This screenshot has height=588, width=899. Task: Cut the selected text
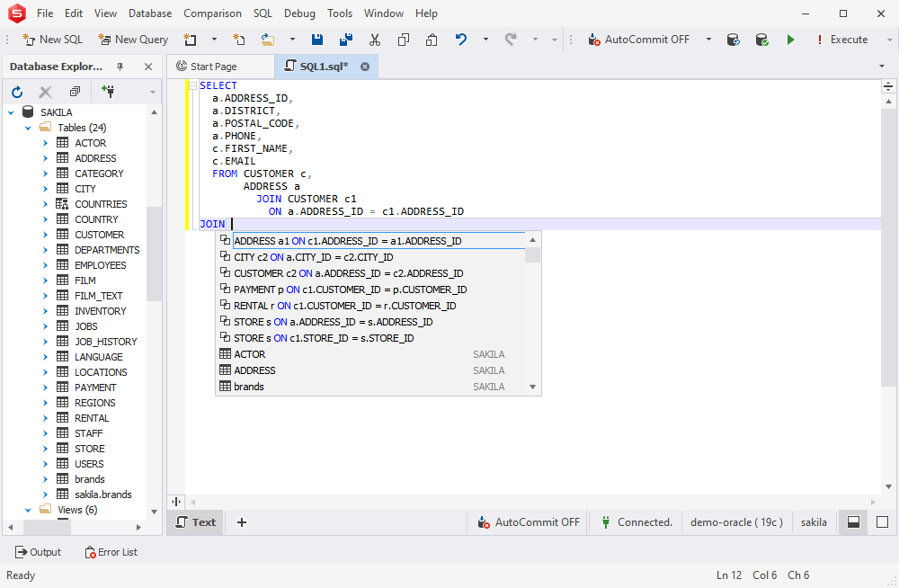[x=375, y=40]
